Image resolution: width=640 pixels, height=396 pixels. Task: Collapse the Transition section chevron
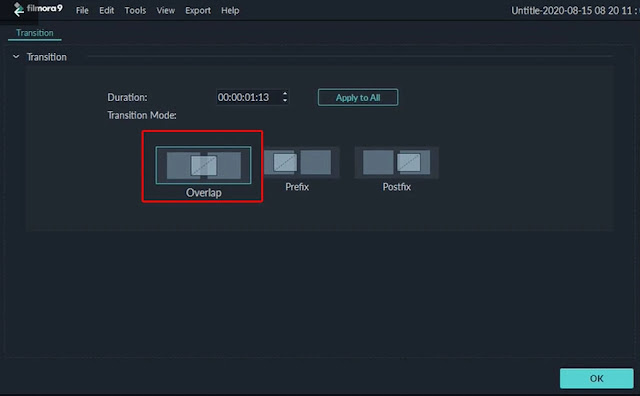[x=16, y=57]
